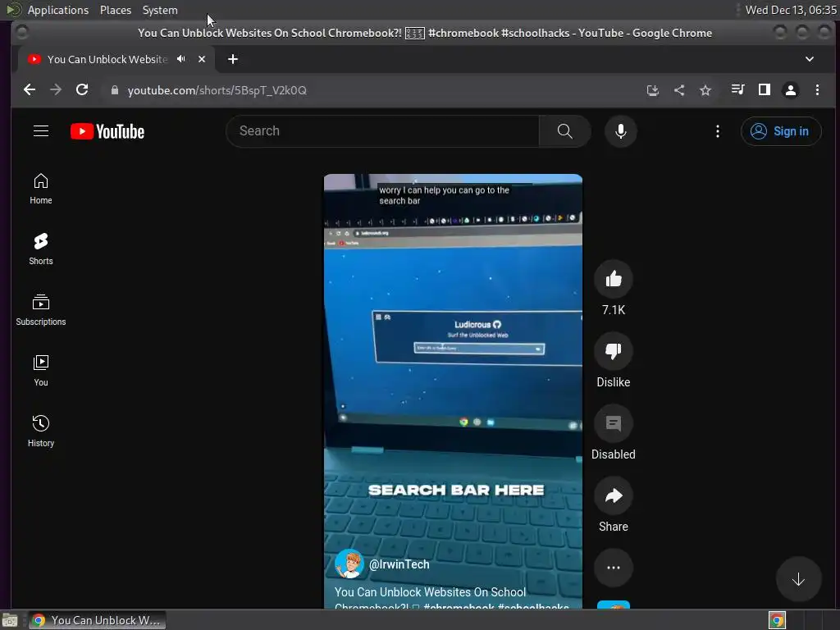Open the YouTube guide hamburger menu
Screen dimensions: 840x630
click(x=41, y=131)
